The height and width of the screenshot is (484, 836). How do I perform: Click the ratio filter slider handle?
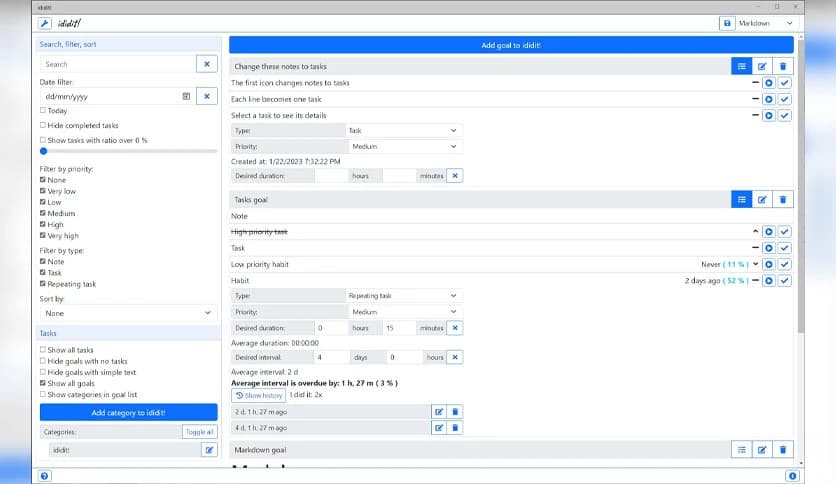click(x=44, y=151)
